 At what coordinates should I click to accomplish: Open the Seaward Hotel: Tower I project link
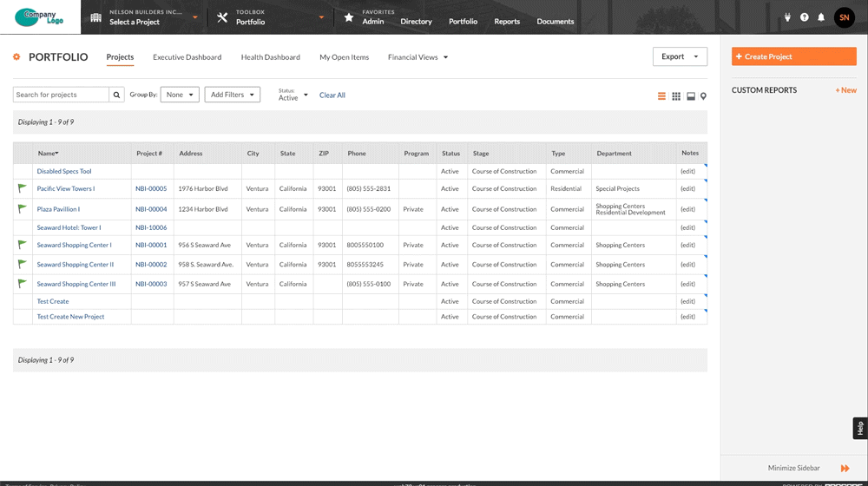coord(69,227)
